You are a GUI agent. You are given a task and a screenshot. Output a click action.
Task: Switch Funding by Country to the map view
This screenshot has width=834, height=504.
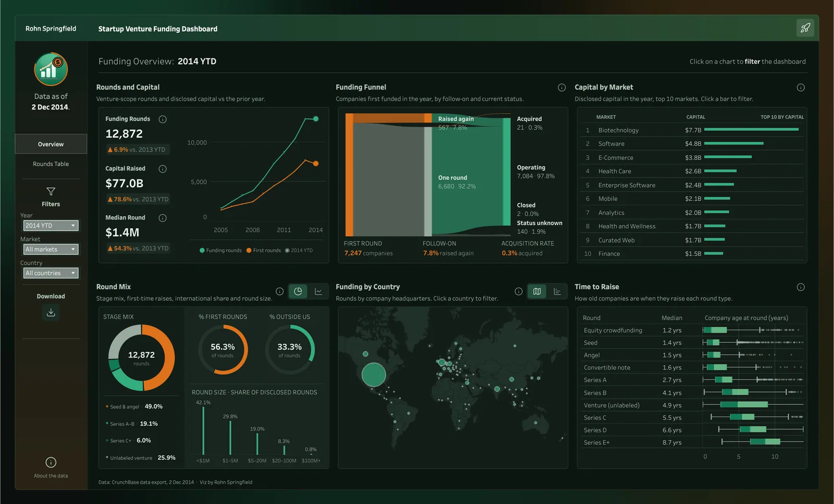[537, 291]
